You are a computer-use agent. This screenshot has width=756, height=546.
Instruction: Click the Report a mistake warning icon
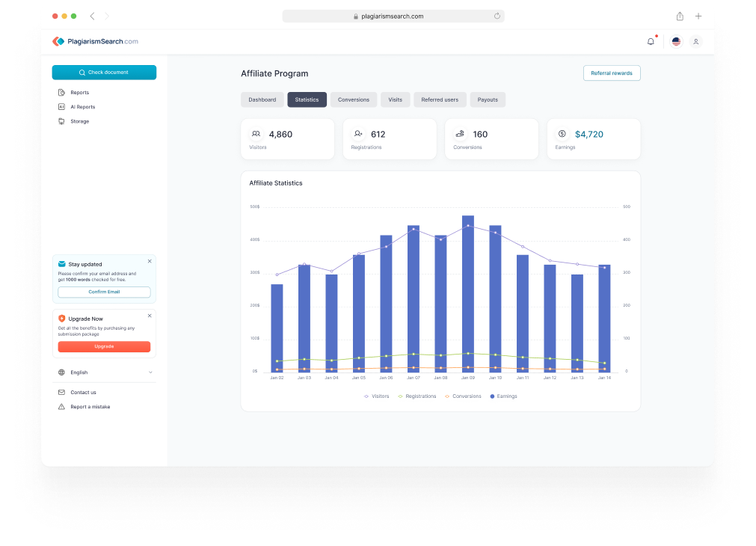coord(63,406)
